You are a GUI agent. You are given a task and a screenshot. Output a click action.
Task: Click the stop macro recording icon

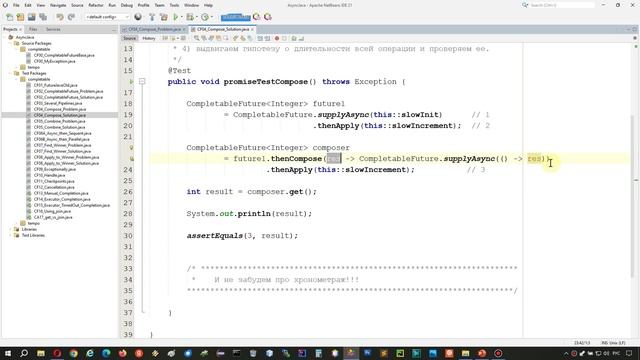(x=284, y=38)
